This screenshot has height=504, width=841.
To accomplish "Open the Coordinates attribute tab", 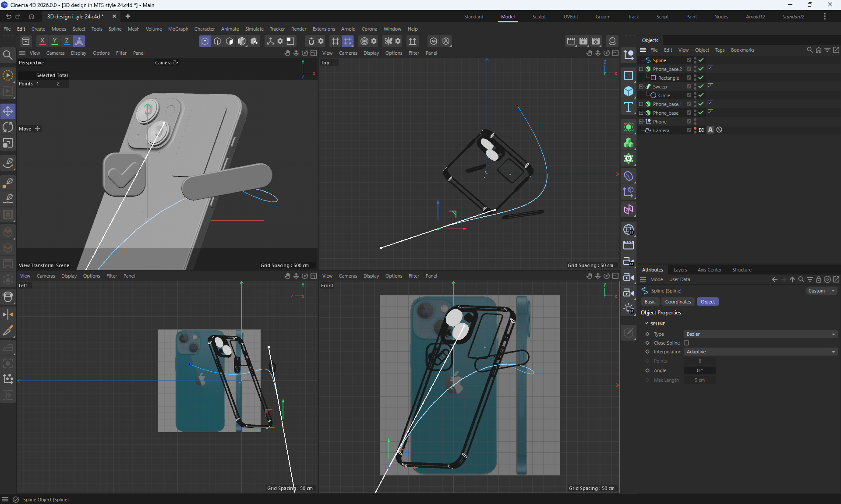I will point(678,302).
